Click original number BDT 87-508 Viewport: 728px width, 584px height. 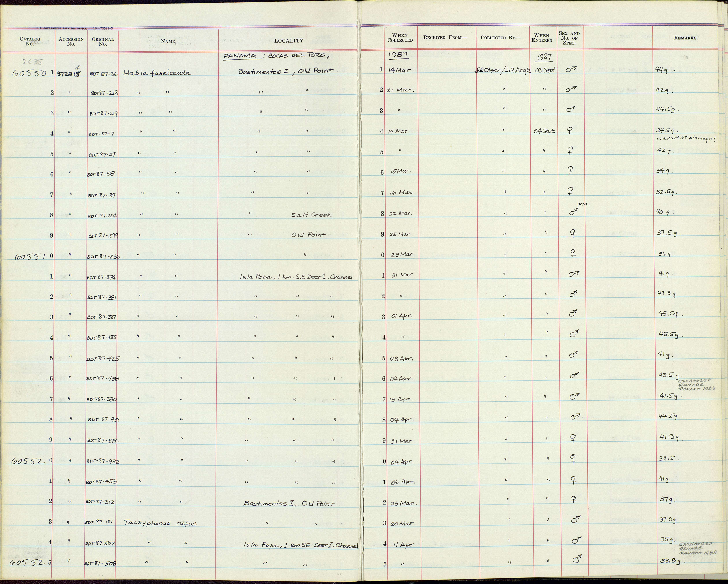(100, 563)
